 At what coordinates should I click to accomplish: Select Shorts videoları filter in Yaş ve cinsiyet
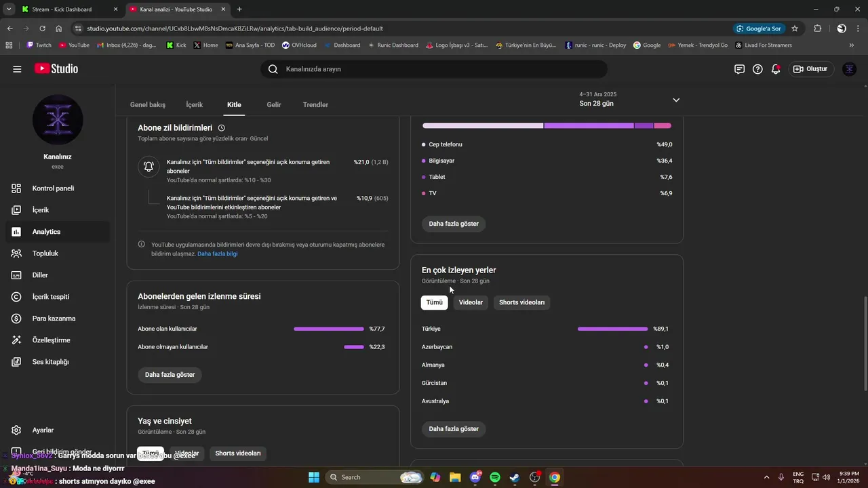238,453
